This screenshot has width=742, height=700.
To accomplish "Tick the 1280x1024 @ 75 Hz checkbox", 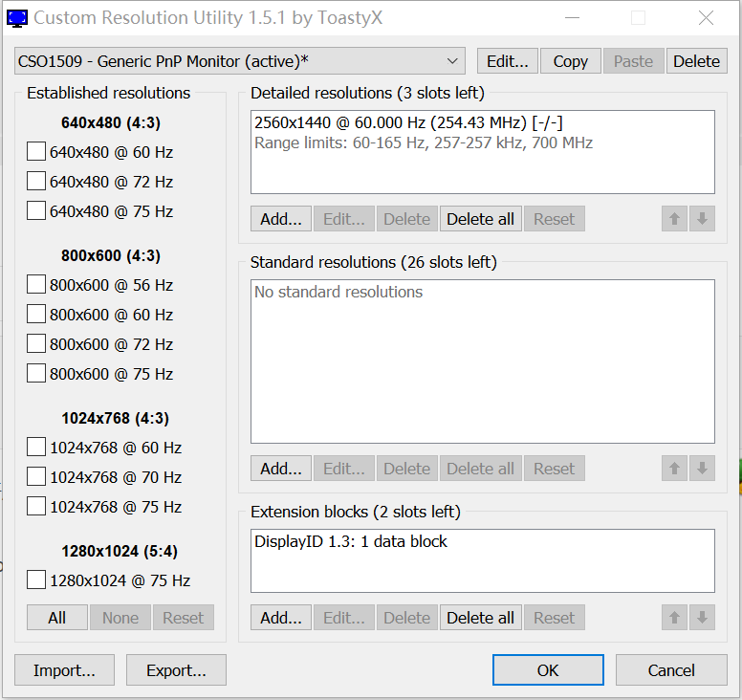I will (36, 580).
